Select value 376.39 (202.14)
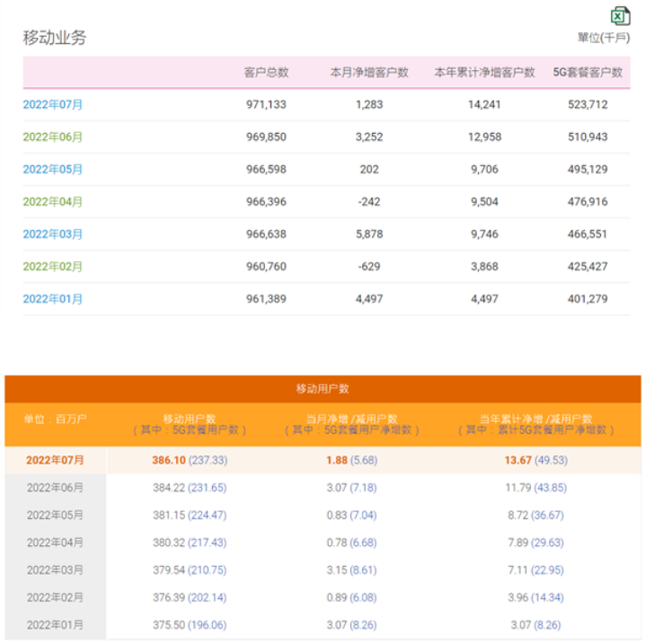 pyautogui.click(x=190, y=598)
